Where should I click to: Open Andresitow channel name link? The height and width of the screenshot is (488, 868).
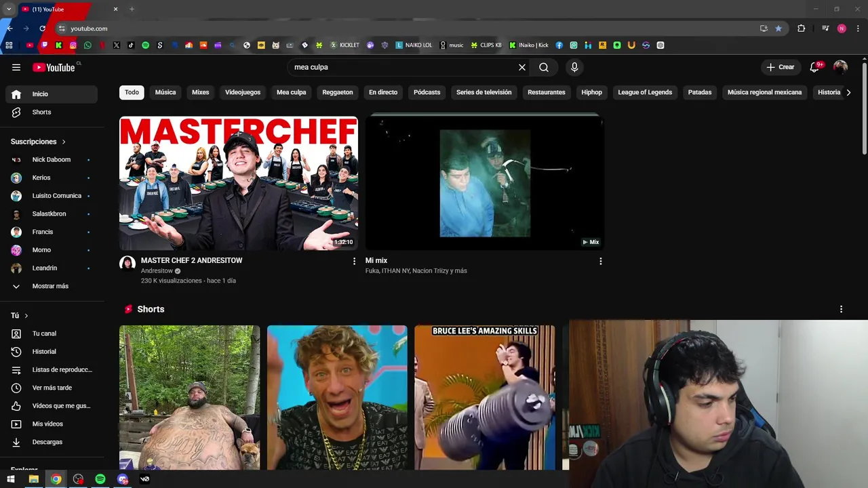pyautogui.click(x=157, y=271)
